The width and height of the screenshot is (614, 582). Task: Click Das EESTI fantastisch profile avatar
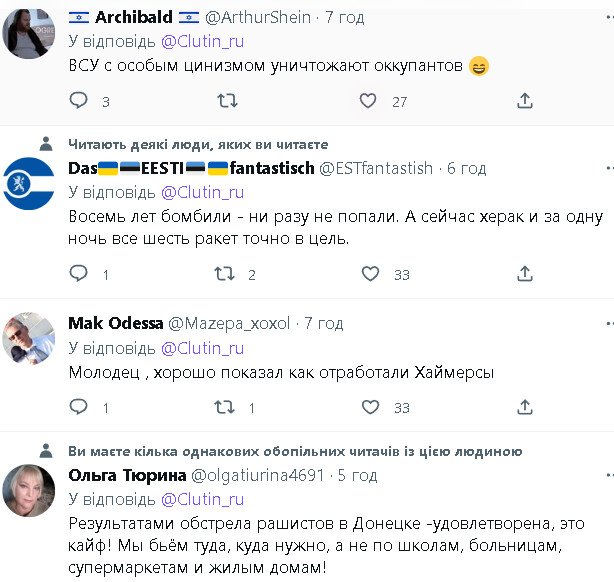(29, 183)
